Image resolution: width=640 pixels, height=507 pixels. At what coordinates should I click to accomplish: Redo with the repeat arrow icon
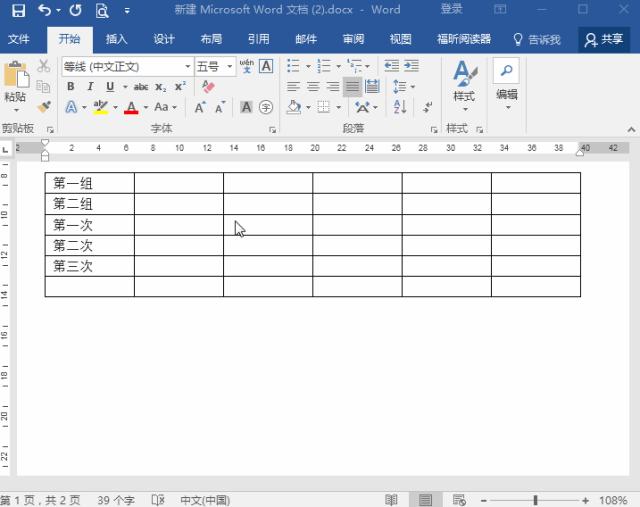point(76,10)
